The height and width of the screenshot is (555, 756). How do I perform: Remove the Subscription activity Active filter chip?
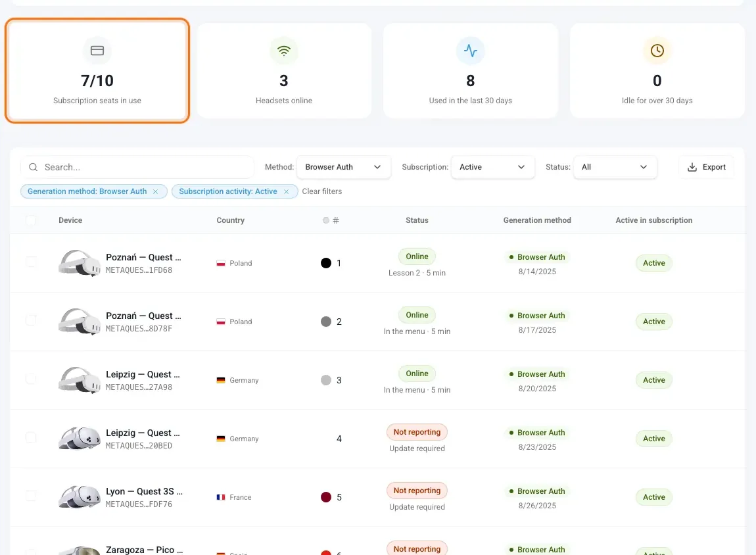[287, 191]
